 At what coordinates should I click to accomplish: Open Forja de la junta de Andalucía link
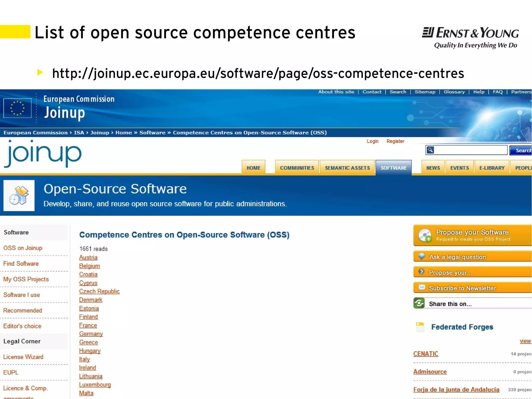[x=456, y=389]
